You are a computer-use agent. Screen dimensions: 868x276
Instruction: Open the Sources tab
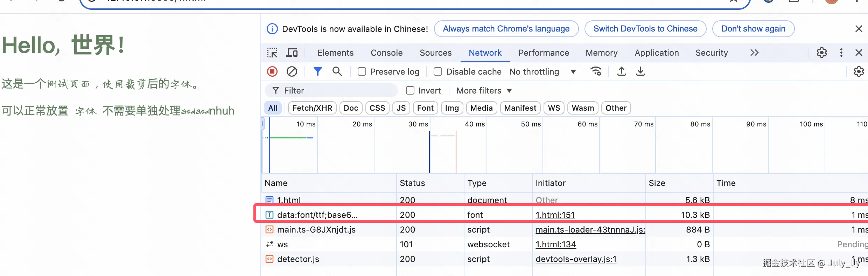tap(435, 53)
